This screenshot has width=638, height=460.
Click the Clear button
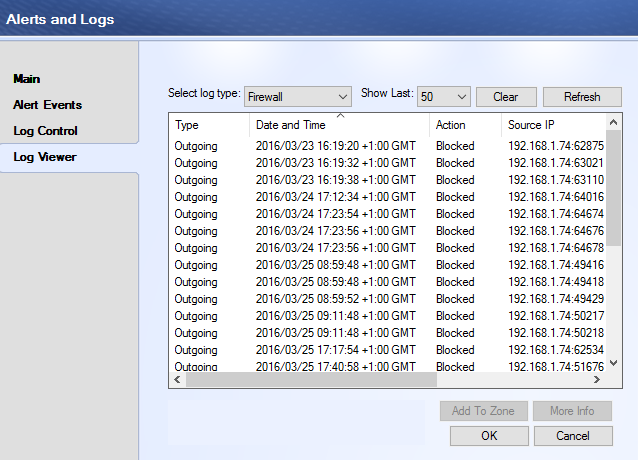click(x=505, y=97)
